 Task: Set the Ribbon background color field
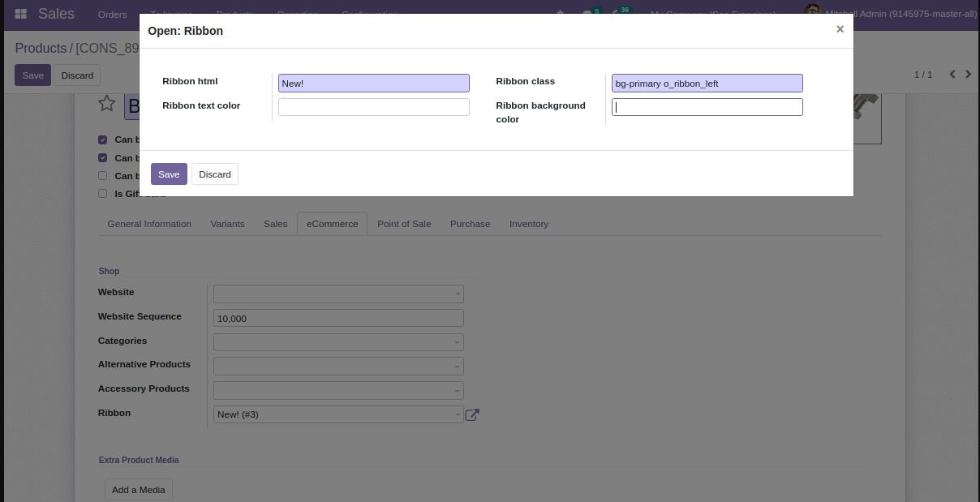point(707,106)
